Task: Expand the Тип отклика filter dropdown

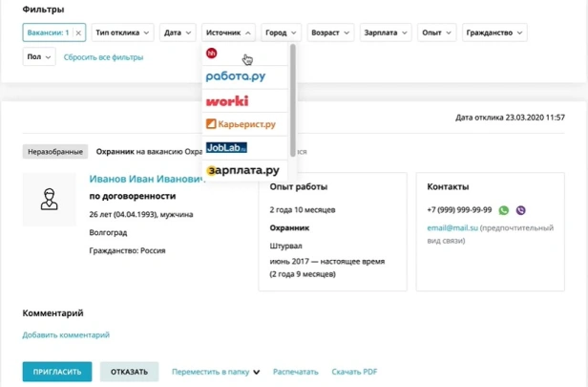Action: tap(122, 32)
